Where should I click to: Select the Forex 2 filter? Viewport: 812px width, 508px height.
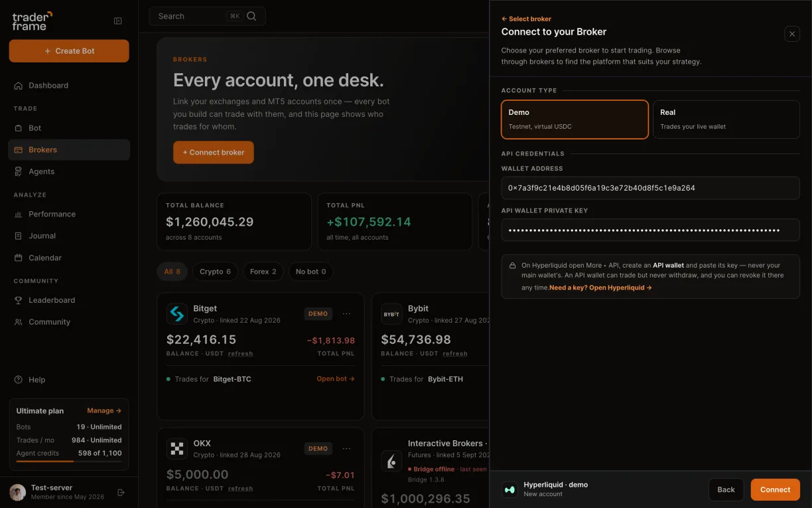pos(263,272)
